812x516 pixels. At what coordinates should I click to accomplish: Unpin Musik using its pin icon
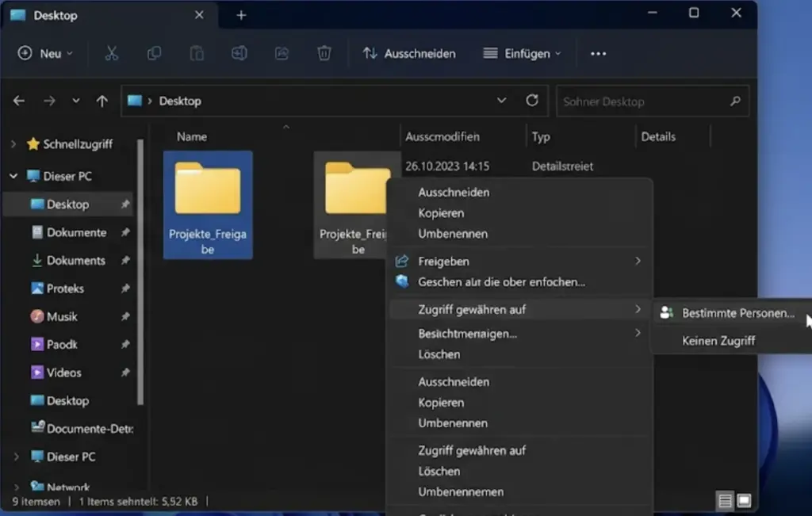[x=125, y=316]
